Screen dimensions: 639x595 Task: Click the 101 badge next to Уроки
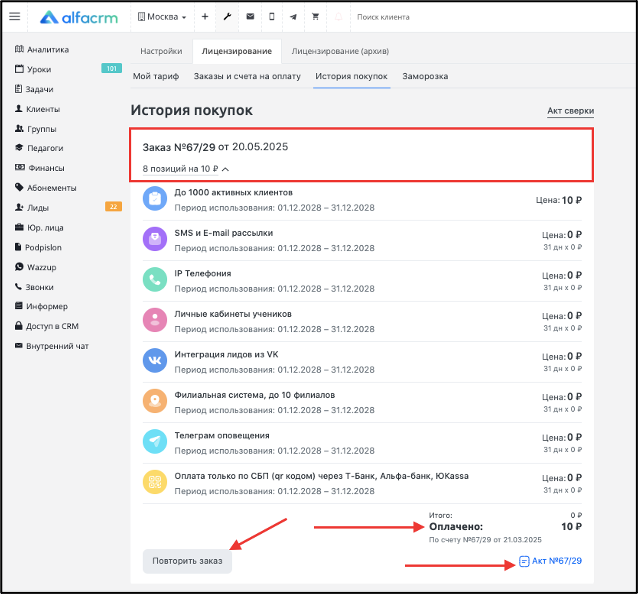(x=111, y=68)
